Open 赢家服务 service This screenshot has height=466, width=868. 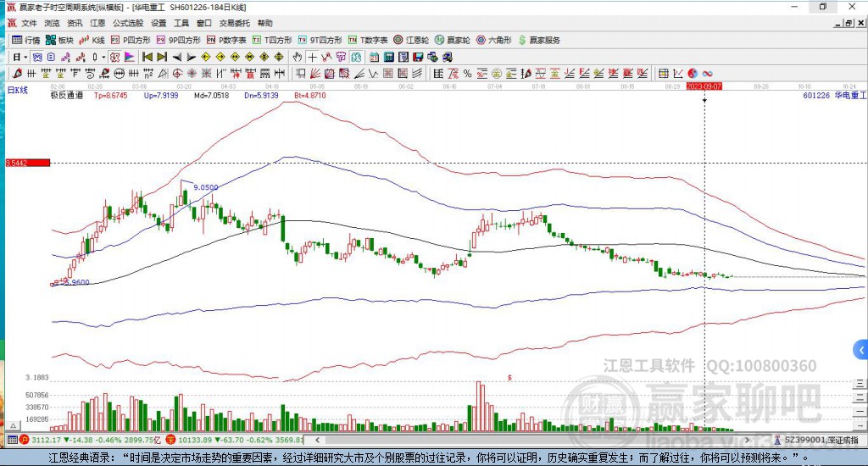[x=539, y=40]
